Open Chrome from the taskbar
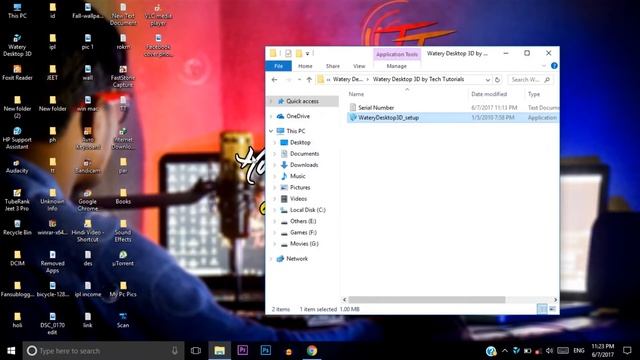The height and width of the screenshot is (360, 640). pos(312,351)
